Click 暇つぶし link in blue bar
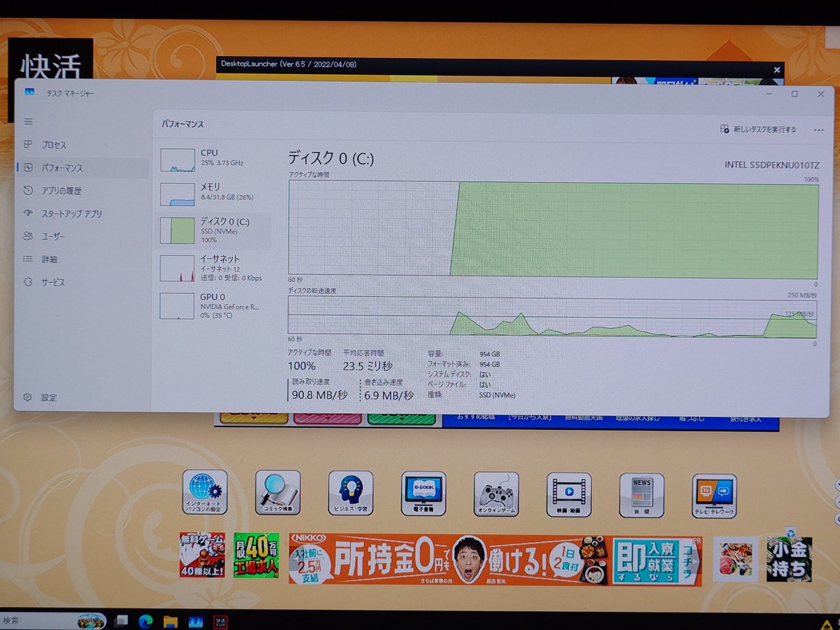This screenshot has height=630, width=840. coord(692,418)
